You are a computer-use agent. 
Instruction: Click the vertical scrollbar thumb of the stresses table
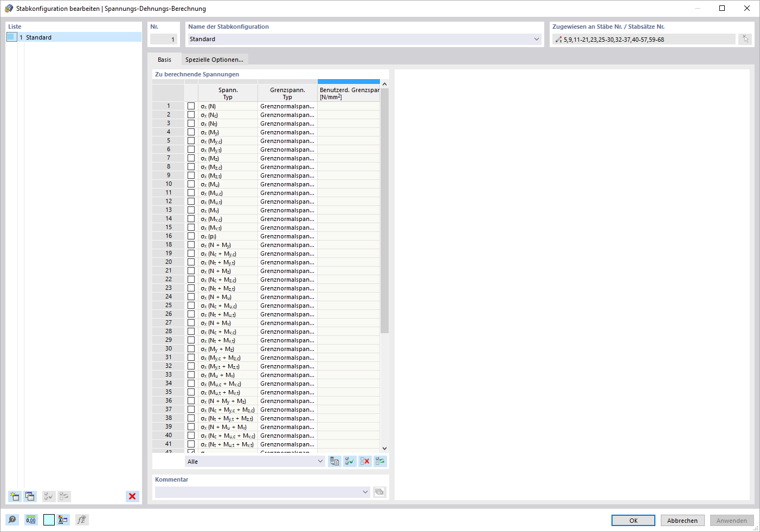[x=384, y=211]
